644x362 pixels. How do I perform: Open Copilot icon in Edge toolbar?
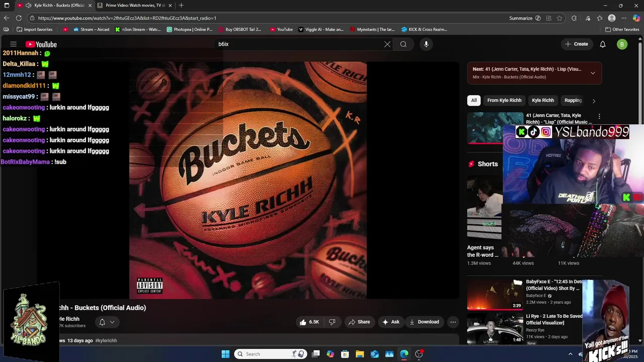[636, 18]
